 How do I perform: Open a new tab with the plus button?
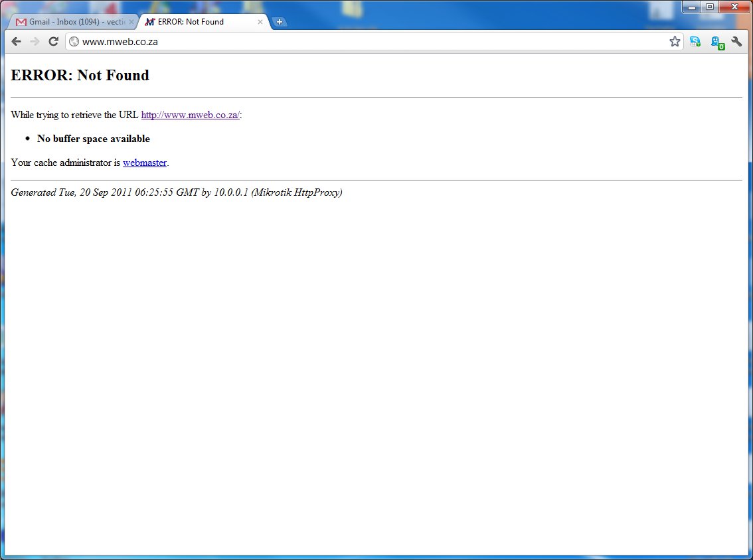(280, 21)
